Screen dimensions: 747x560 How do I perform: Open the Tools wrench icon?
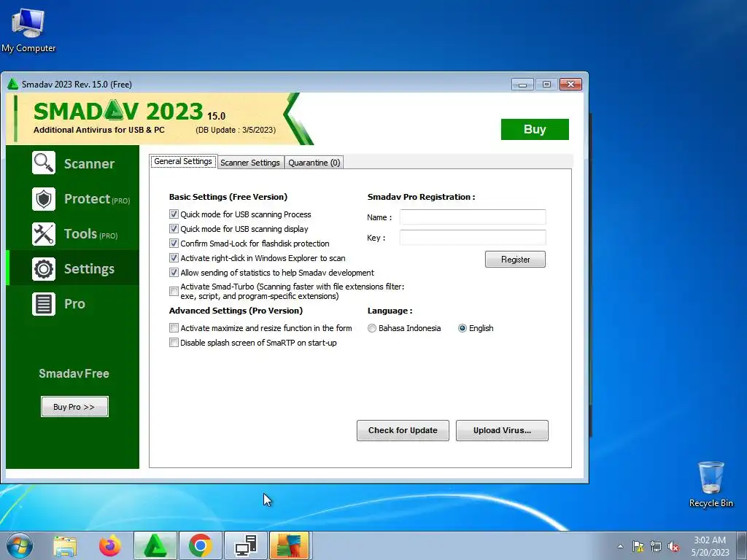(44, 234)
